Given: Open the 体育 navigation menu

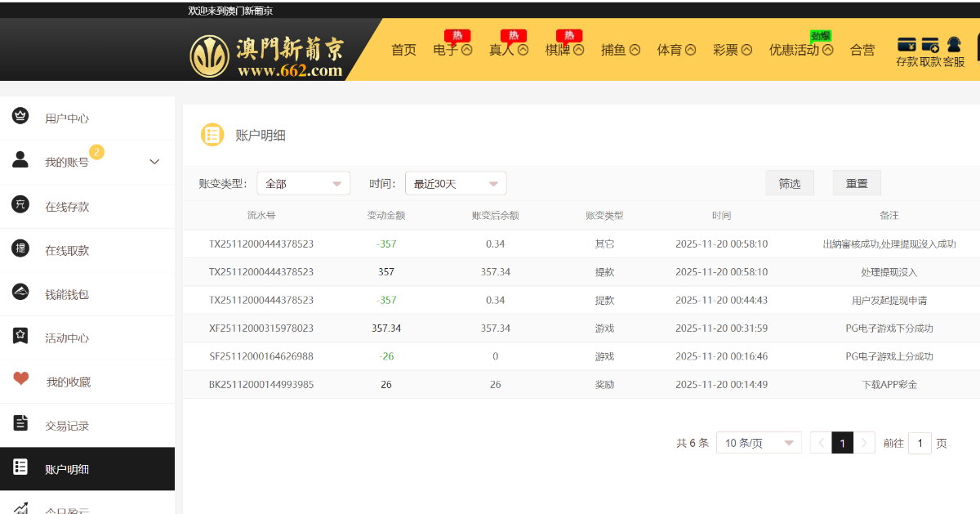Looking at the screenshot, I should (x=676, y=50).
